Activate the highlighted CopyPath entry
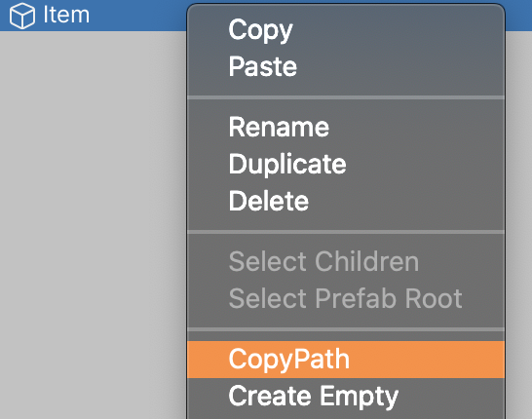 click(346, 360)
